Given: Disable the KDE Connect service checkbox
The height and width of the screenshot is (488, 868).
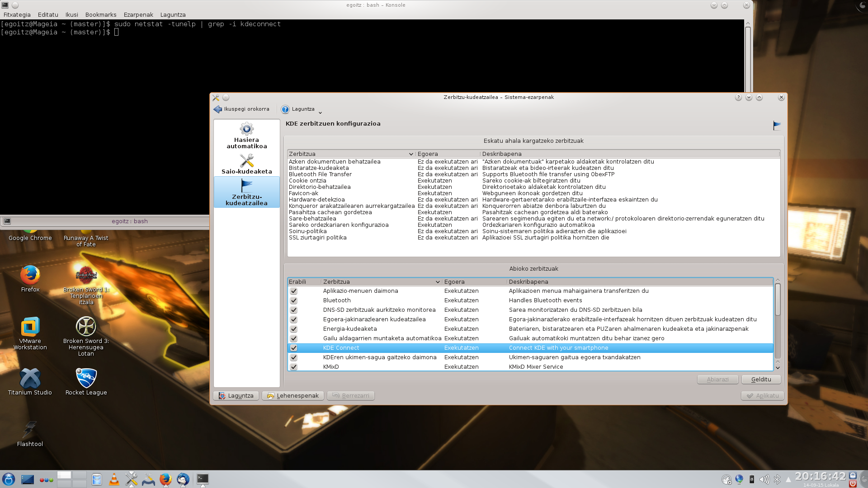Looking at the screenshot, I should pos(294,348).
